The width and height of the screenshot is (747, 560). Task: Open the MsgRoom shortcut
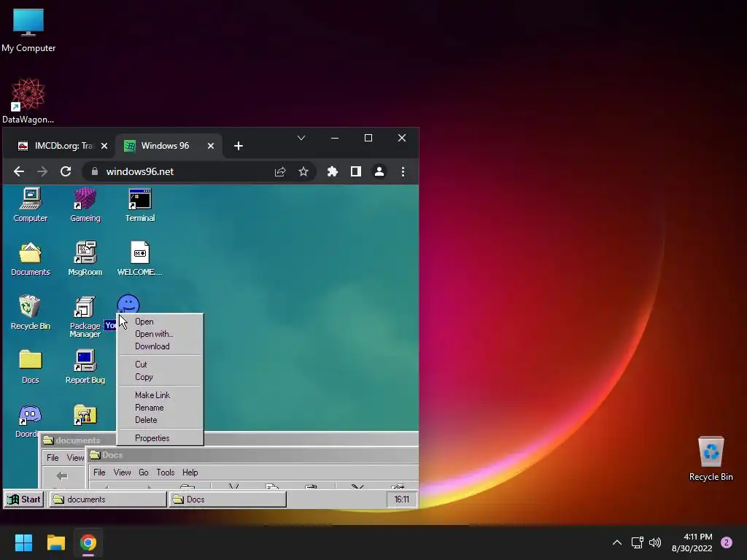[85, 259]
